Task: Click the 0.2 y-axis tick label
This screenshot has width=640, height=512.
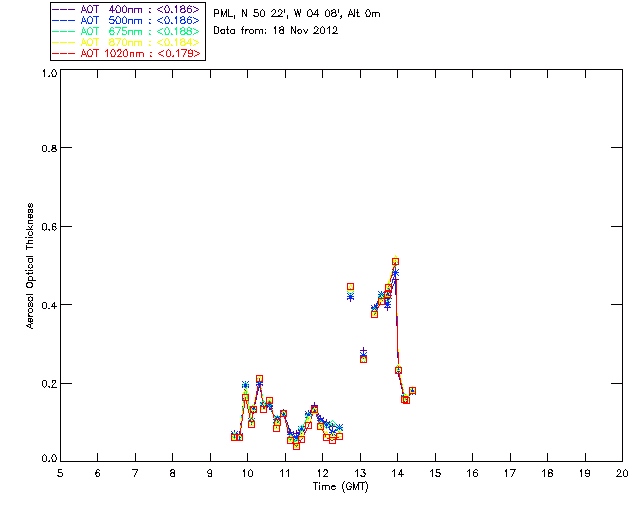Action: (49, 384)
